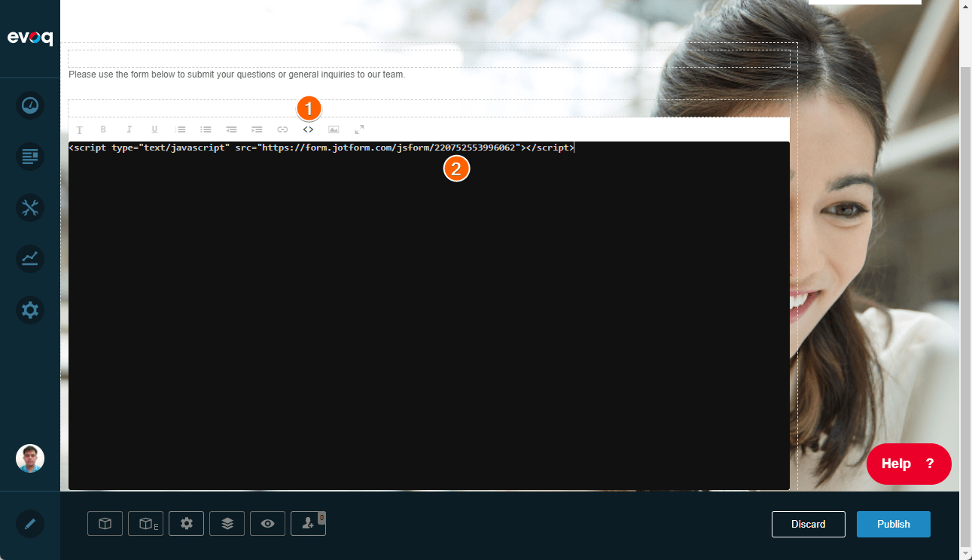Open the workflow collaborators icon with zero badge
972x560 pixels.
(x=308, y=523)
